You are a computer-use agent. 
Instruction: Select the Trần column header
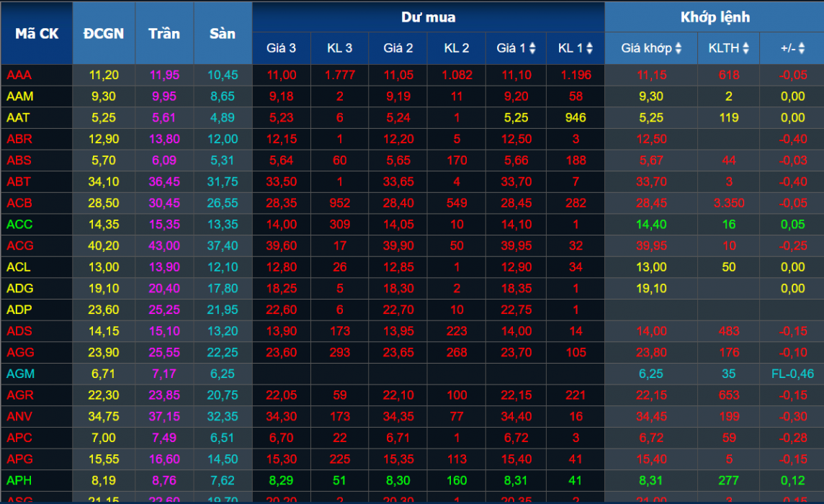point(164,34)
